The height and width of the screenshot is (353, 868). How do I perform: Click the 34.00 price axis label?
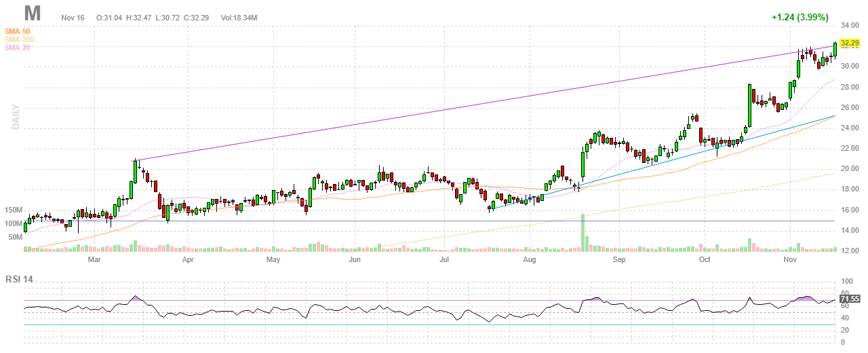[849, 26]
